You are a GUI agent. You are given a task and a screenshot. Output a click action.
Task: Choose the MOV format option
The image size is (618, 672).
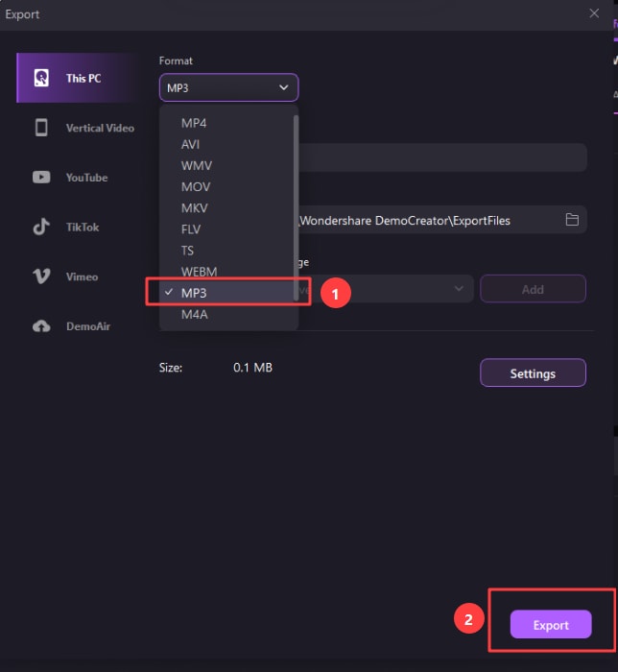[x=196, y=186]
